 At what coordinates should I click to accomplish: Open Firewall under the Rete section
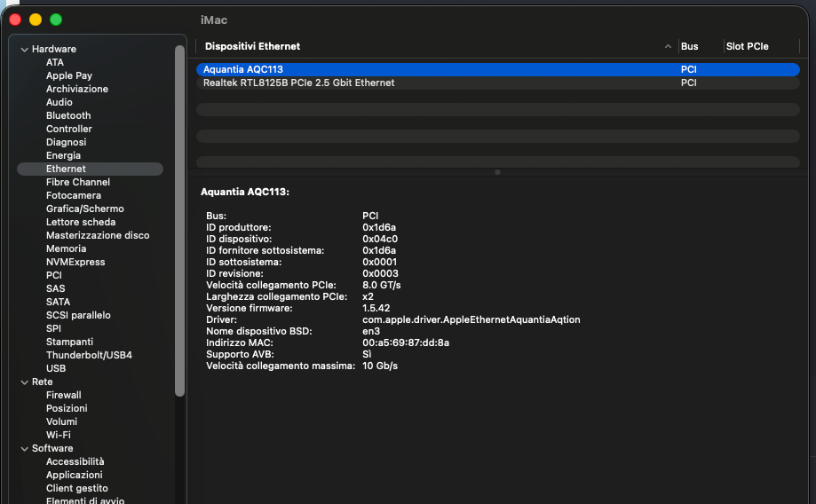[x=64, y=395]
